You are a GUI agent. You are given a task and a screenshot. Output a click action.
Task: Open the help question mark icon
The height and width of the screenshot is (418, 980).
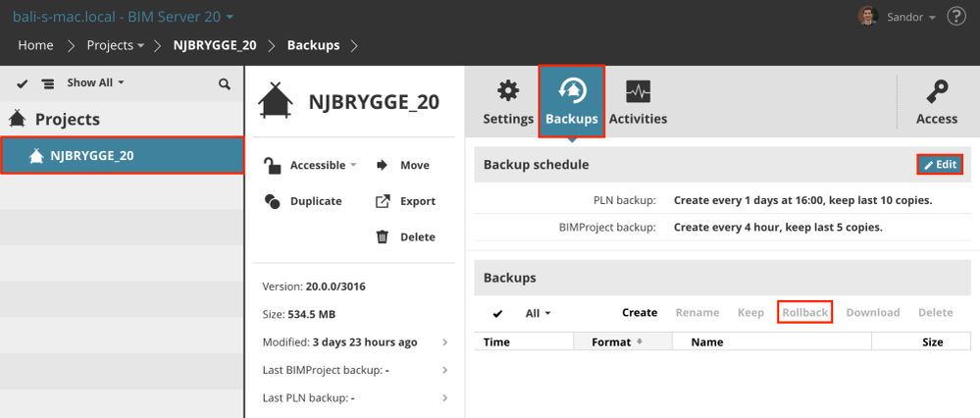[x=956, y=17]
